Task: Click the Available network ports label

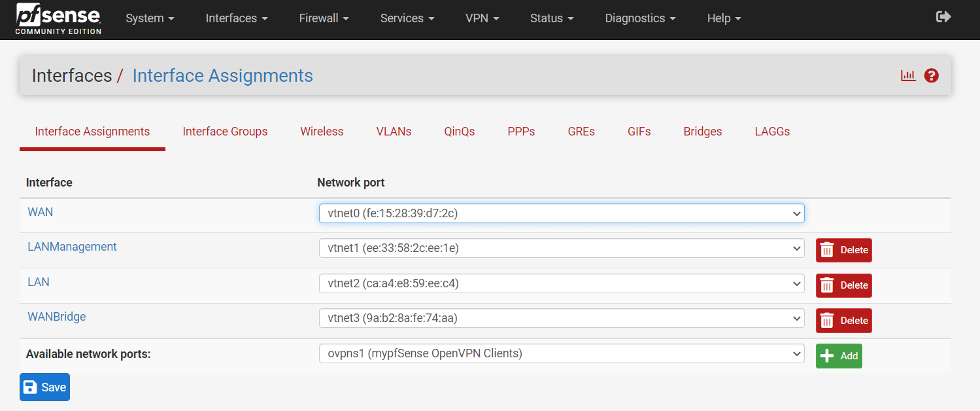Action: (x=88, y=354)
